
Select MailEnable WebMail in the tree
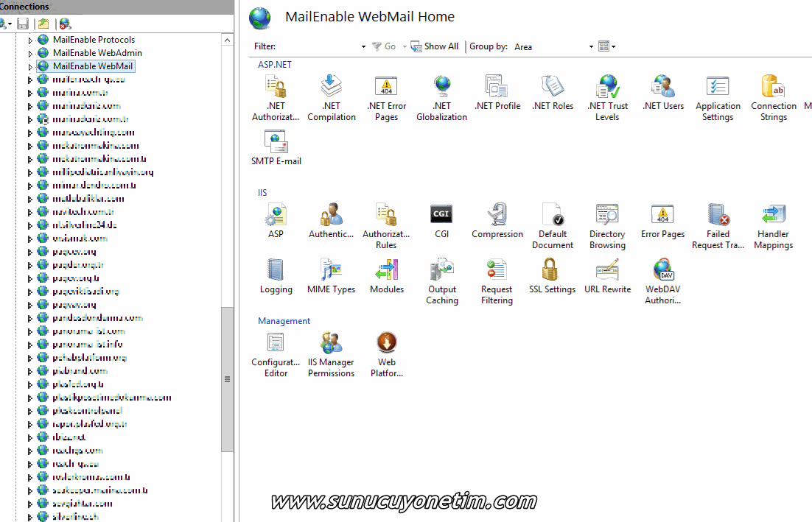point(93,66)
